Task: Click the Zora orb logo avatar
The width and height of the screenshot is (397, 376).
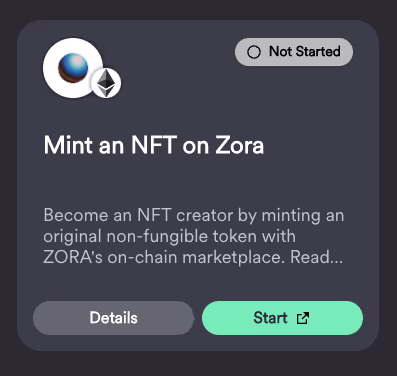Action: (x=73, y=68)
